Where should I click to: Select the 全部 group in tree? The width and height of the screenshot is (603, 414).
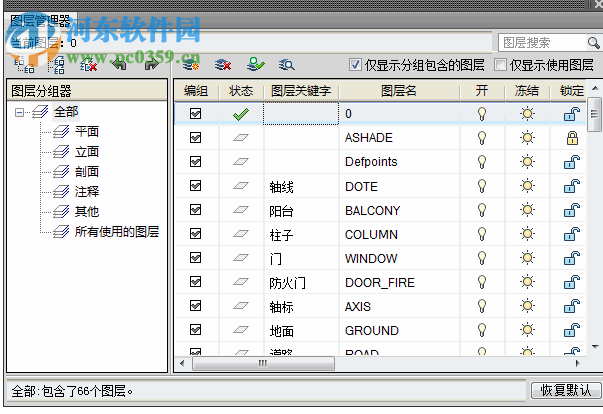point(66,112)
